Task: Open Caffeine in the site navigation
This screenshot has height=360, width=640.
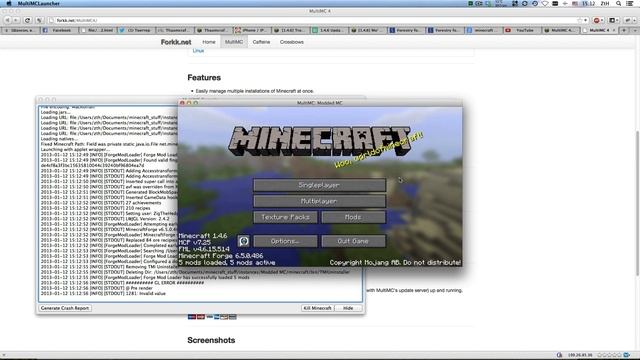Action: click(x=261, y=42)
